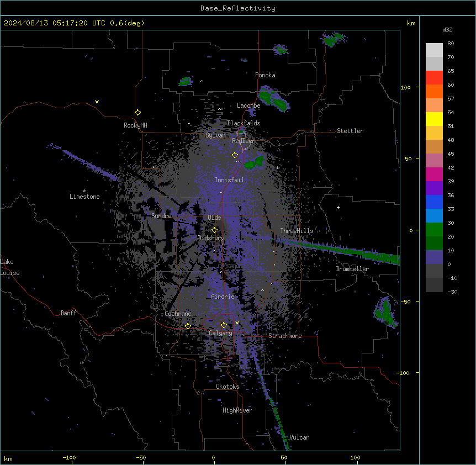Click the Limestone label
Viewport: 476px width, 465px height.
(84, 197)
